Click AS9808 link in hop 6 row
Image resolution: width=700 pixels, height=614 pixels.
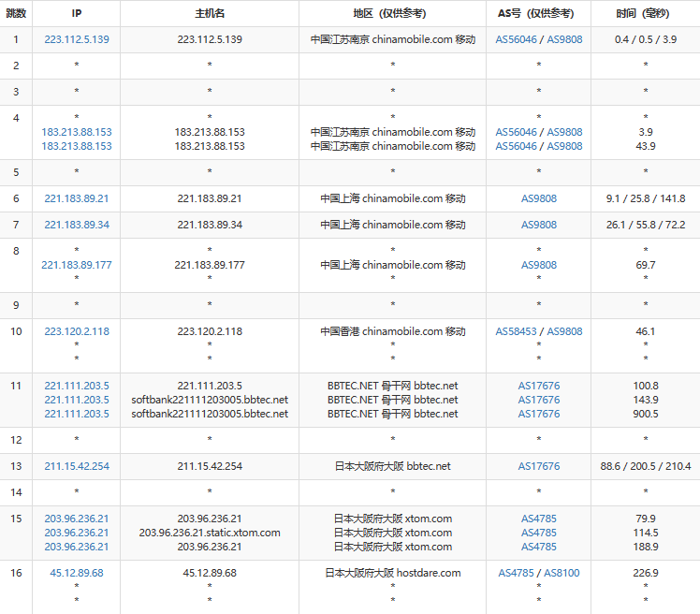click(x=539, y=198)
